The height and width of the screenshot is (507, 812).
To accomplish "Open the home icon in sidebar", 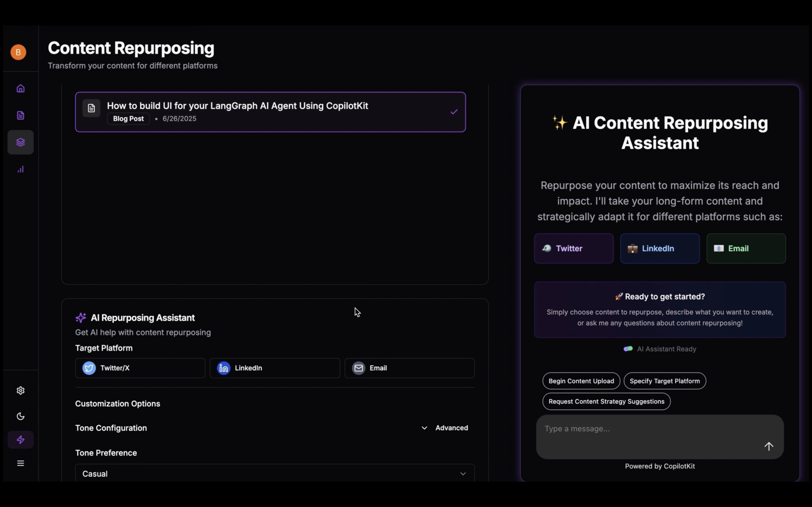I will tap(21, 88).
